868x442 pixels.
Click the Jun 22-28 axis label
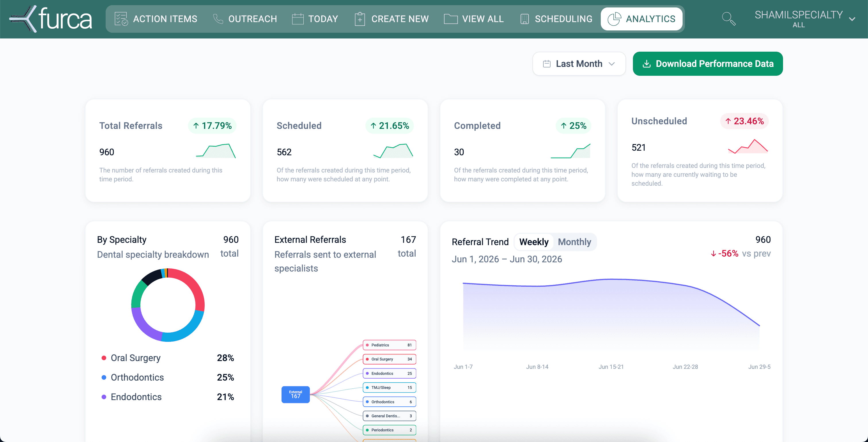(x=685, y=367)
